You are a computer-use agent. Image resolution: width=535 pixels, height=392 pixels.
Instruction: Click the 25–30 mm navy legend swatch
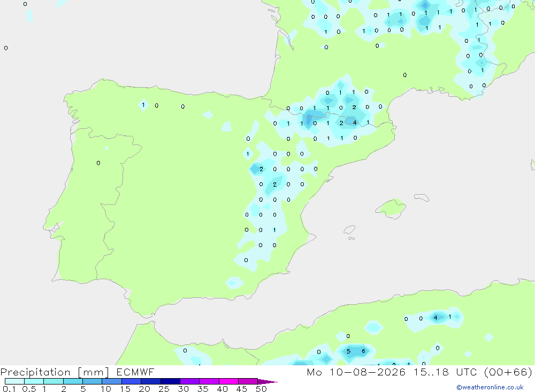170,381
